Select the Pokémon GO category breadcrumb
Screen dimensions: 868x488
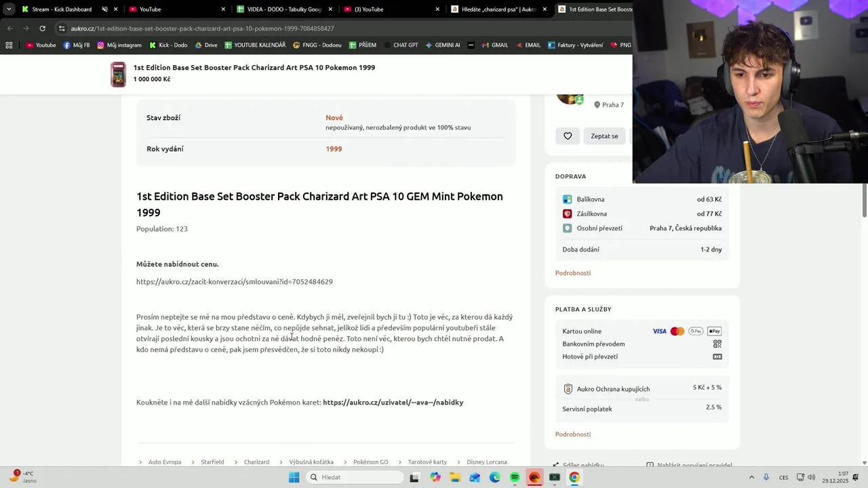371,462
